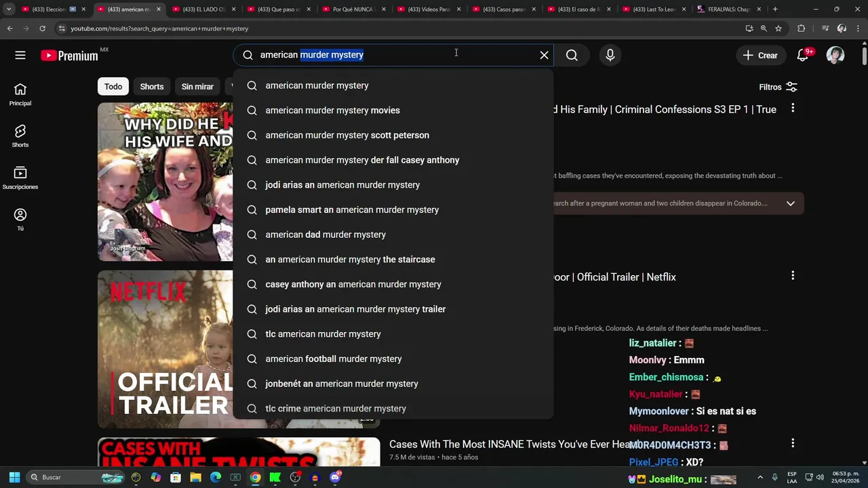Clear the search box text
The height and width of the screenshot is (488, 868).
click(x=544, y=56)
